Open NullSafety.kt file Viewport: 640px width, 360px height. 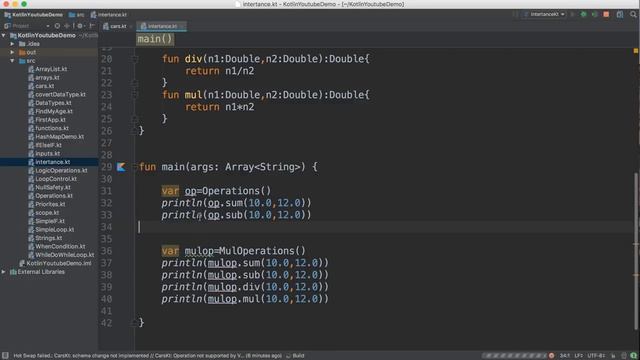[x=53, y=187]
